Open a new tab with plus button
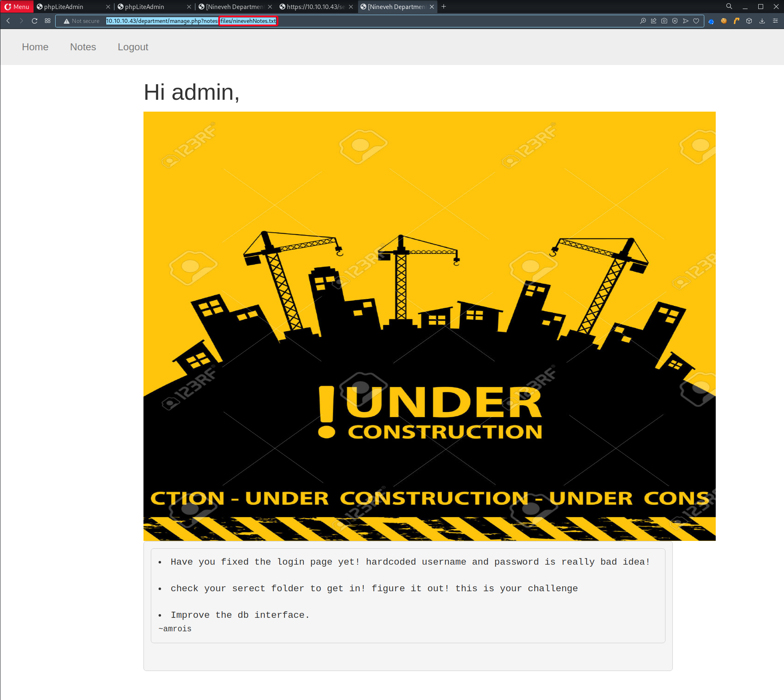This screenshot has width=784, height=700. [x=444, y=7]
